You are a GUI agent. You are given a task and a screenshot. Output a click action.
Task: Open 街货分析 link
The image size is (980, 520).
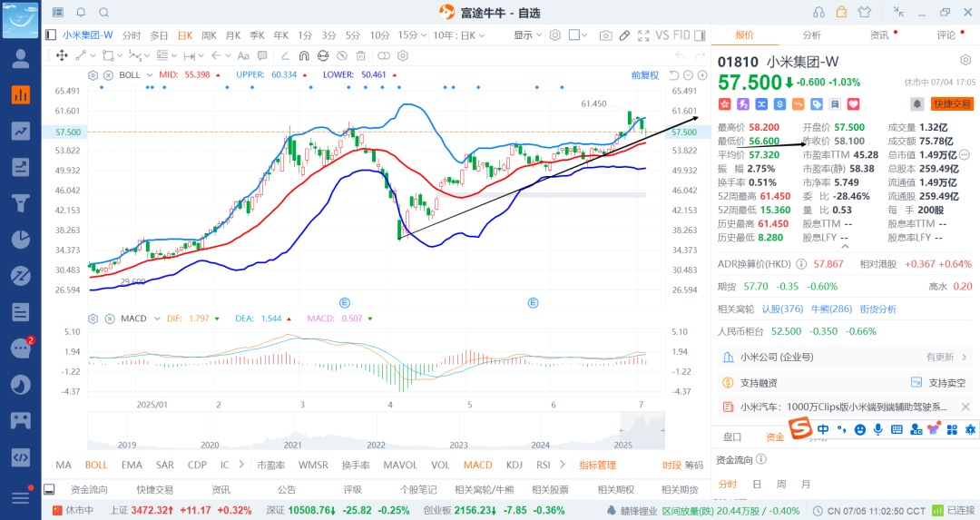[x=877, y=309]
